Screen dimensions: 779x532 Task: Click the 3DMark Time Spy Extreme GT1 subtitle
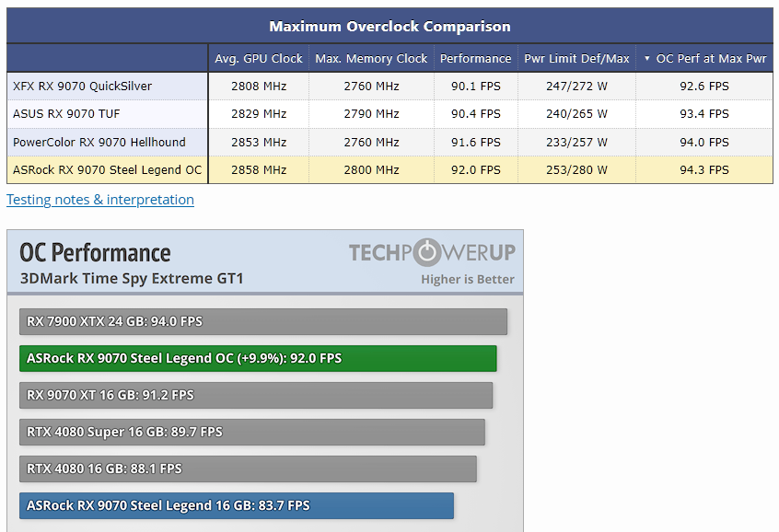click(132, 278)
